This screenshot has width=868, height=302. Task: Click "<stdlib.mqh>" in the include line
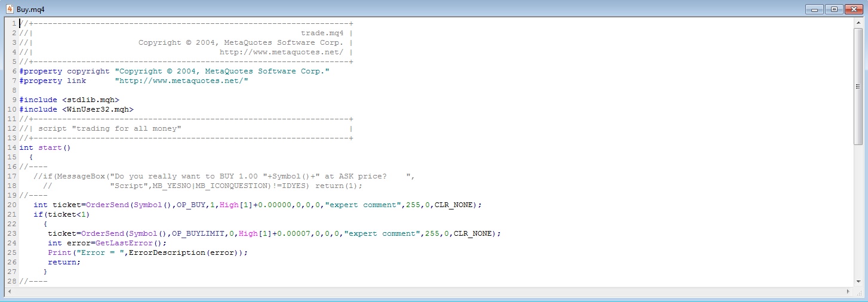pos(91,100)
